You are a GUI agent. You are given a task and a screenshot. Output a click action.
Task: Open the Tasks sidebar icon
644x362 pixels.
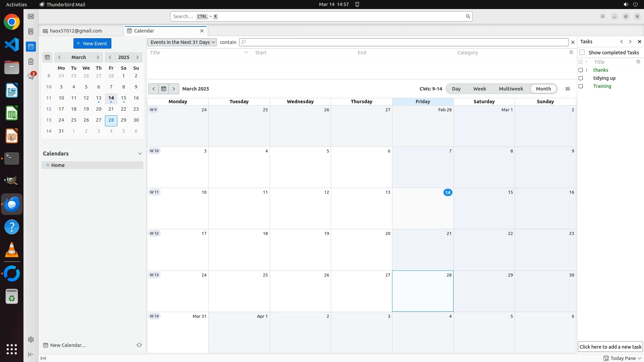click(31, 62)
